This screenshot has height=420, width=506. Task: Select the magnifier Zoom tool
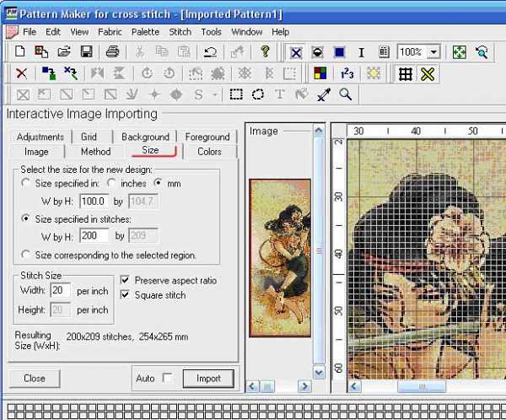pos(345,94)
